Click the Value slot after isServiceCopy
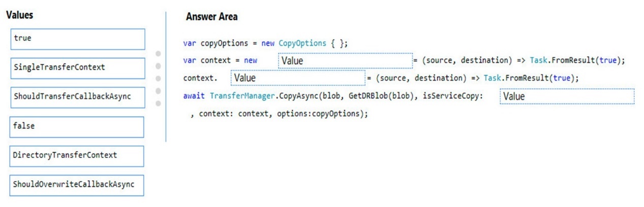Screen dimensions: 644x207 pos(567,96)
